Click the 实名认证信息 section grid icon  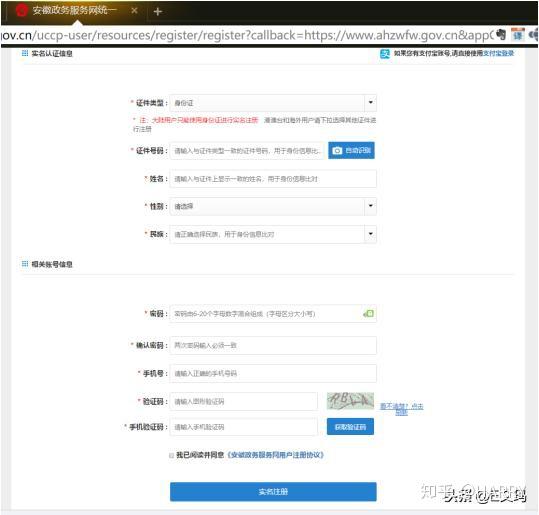(25, 53)
